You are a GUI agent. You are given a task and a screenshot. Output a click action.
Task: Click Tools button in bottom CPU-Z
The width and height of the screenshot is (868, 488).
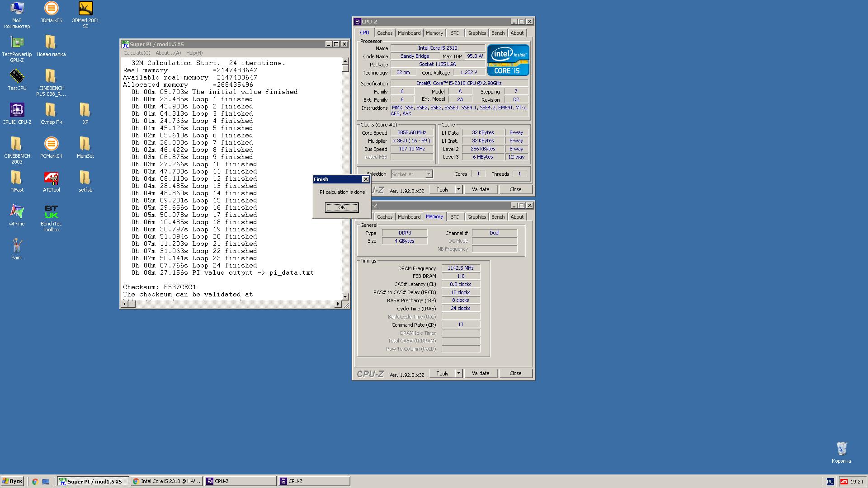tap(442, 373)
